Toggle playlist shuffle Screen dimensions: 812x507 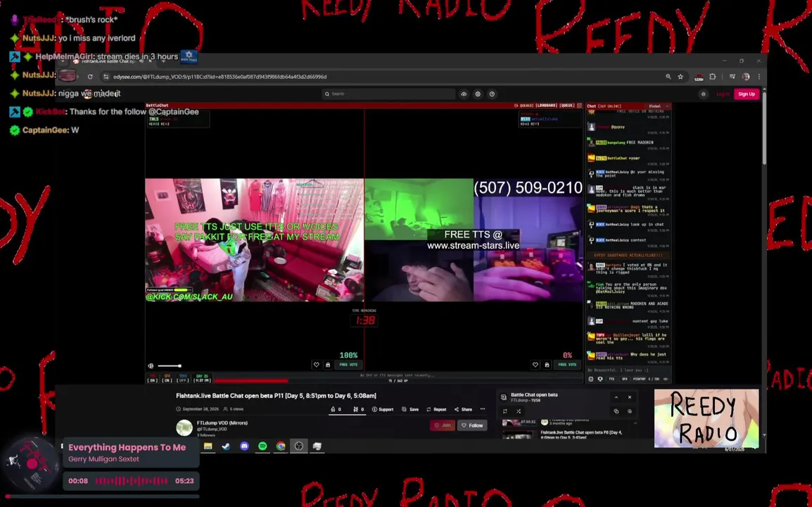(519, 411)
